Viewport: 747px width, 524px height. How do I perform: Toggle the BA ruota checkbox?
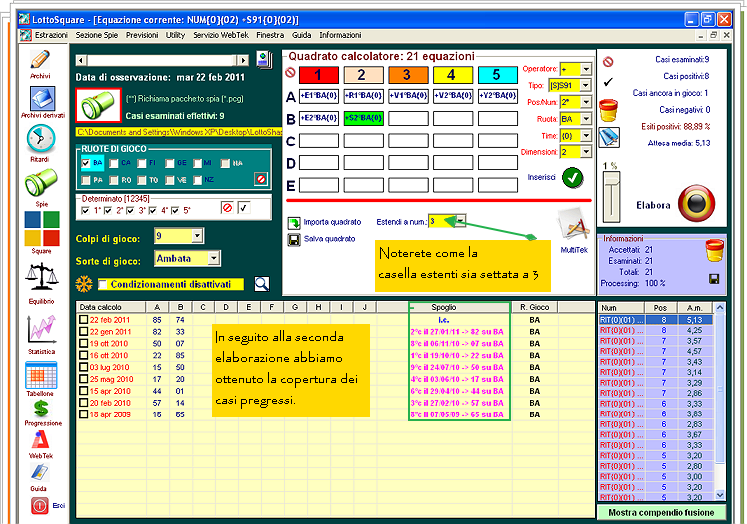[x=86, y=163]
